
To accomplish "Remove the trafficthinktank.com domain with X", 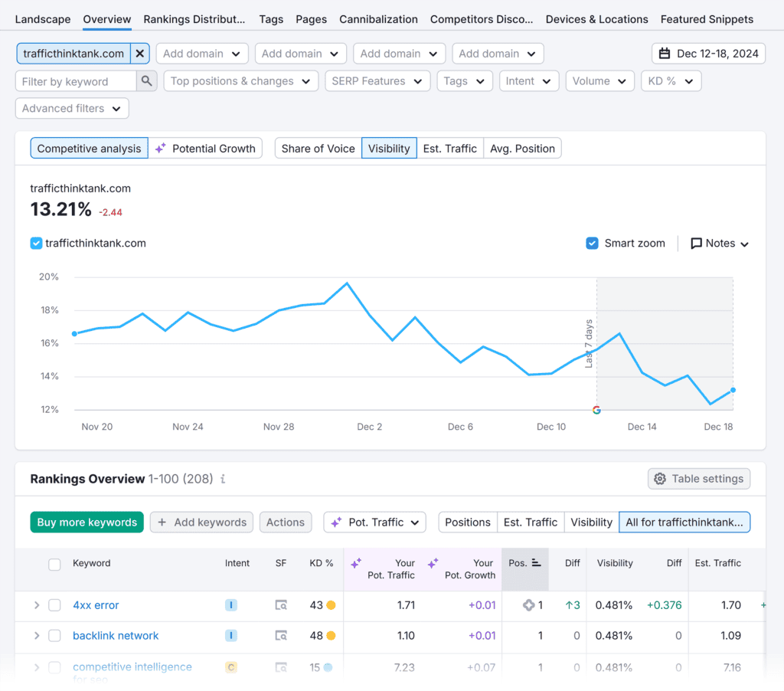I will click(140, 54).
